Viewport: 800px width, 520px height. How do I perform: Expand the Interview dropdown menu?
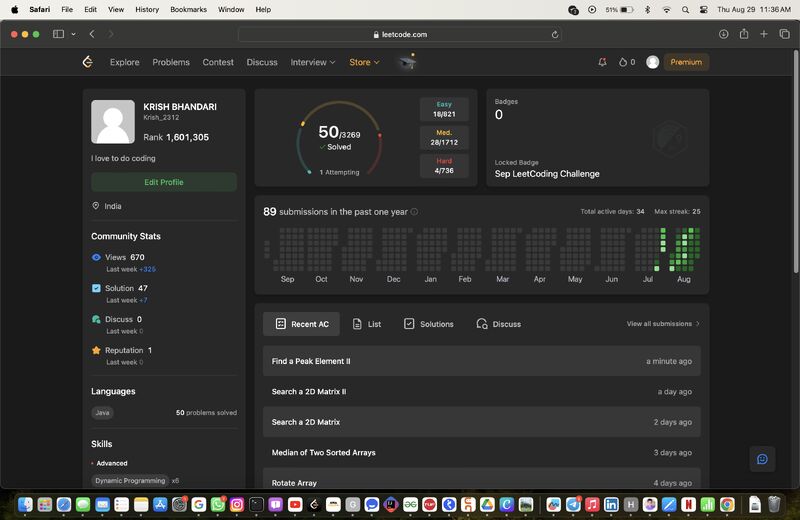point(313,62)
